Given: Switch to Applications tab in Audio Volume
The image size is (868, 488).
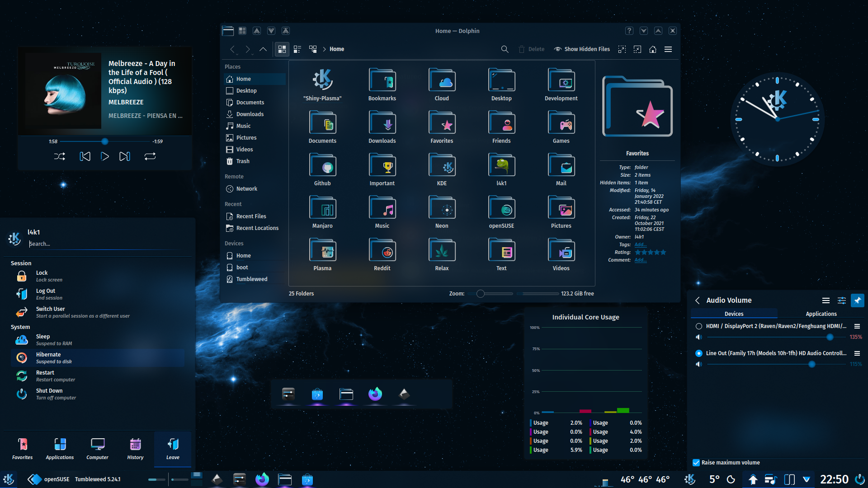Looking at the screenshot, I should click(x=821, y=314).
